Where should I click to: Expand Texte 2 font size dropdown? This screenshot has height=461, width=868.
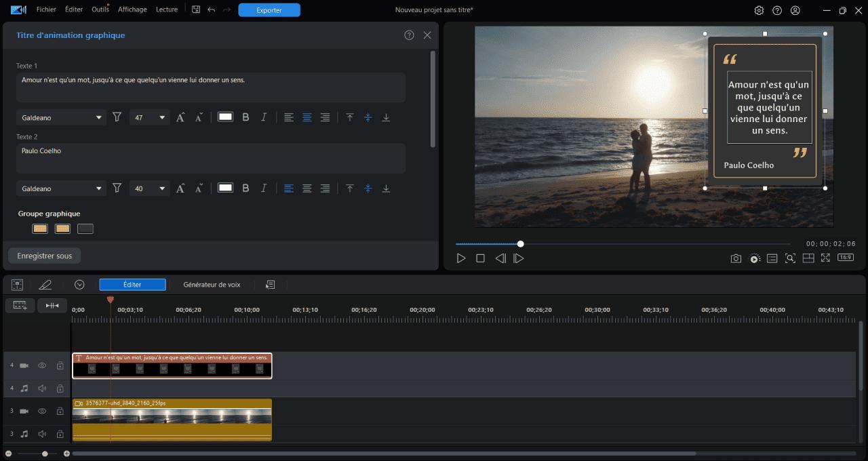[x=162, y=188]
